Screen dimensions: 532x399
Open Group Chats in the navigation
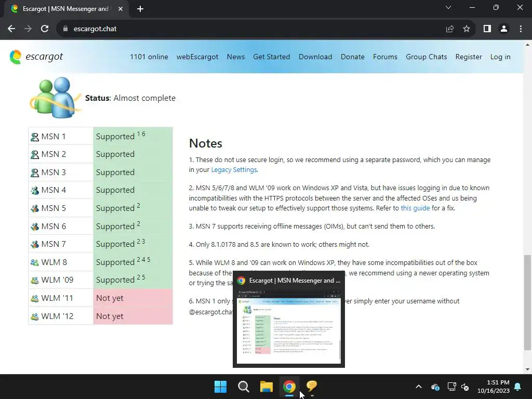tap(426, 57)
